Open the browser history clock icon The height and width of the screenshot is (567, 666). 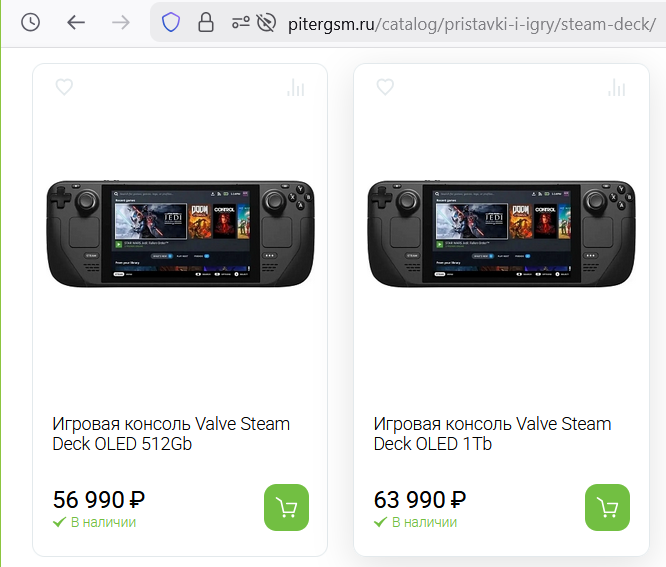pos(30,22)
